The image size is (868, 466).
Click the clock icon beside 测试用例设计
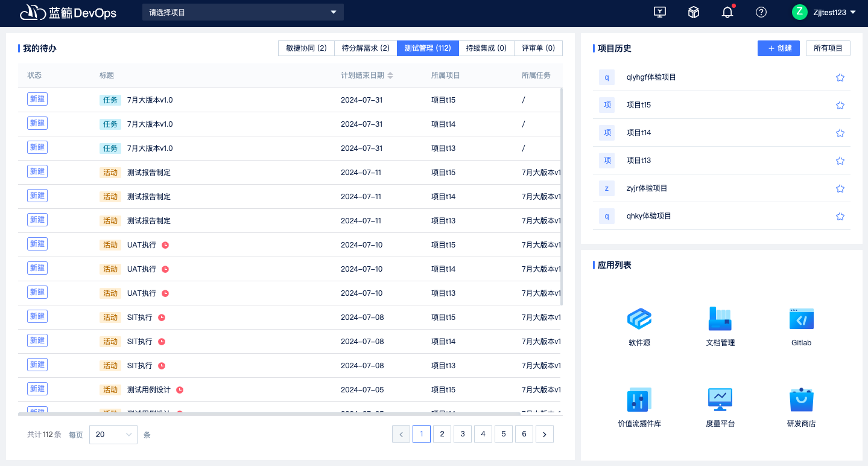click(180, 390)
